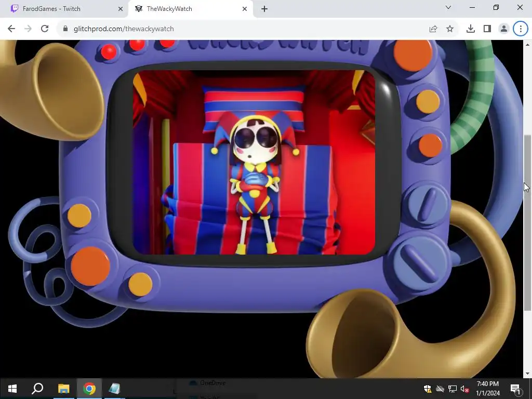Viewport: 532px width, 399px height.
Task: Click the crossed-out cloud tray icon
Action: tap(440, 389)
